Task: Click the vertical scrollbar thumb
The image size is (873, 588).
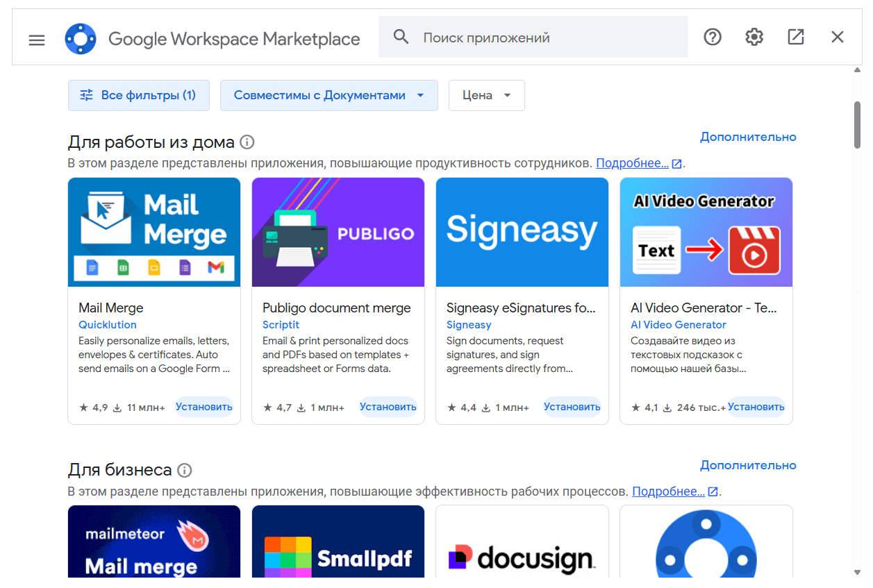Action: pyautogui.click(x=857, y=125)
